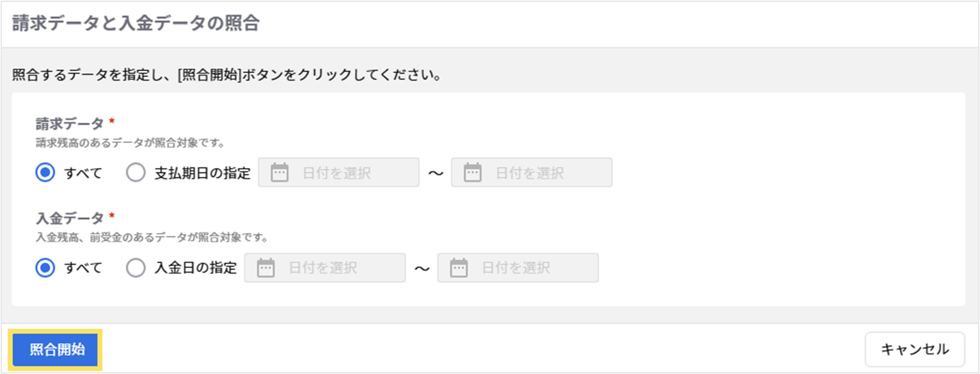Open calendar icon for 支払期日 start date

pos(279,173)
